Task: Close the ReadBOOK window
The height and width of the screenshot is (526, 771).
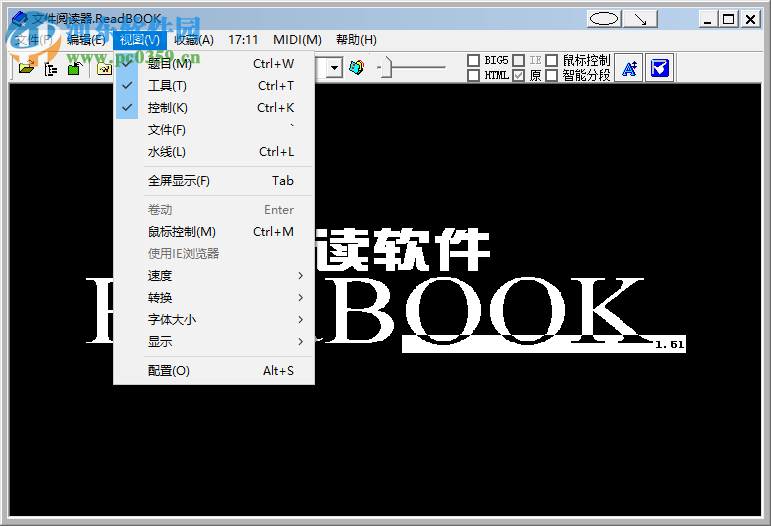Action: pyautogui.click(x=750, y=19)
